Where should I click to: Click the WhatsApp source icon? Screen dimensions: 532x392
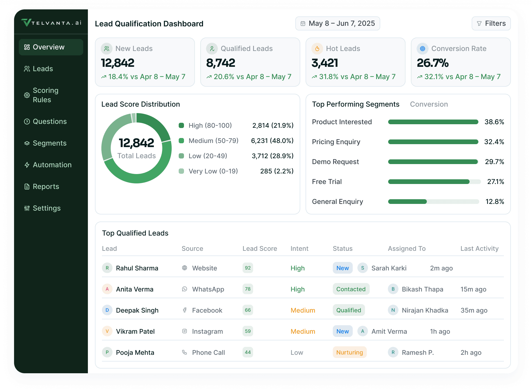click(185, 289)
